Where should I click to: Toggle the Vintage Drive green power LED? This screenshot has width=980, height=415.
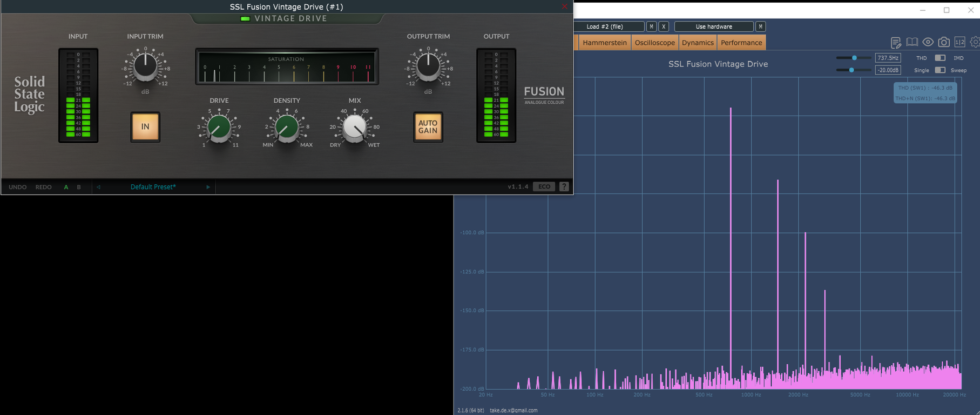(x=245, y=18)
